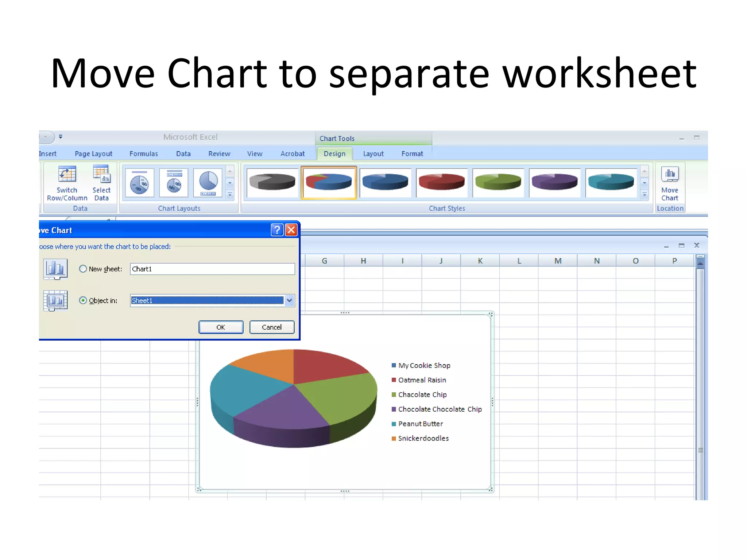
Task: Select column M header
Action: (x=558, y=261)
